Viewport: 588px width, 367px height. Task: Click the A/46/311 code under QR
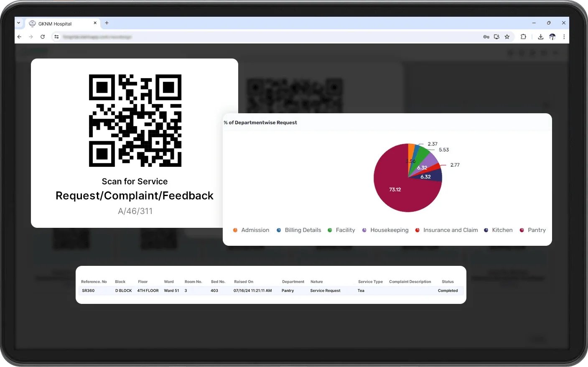[135, 211]
